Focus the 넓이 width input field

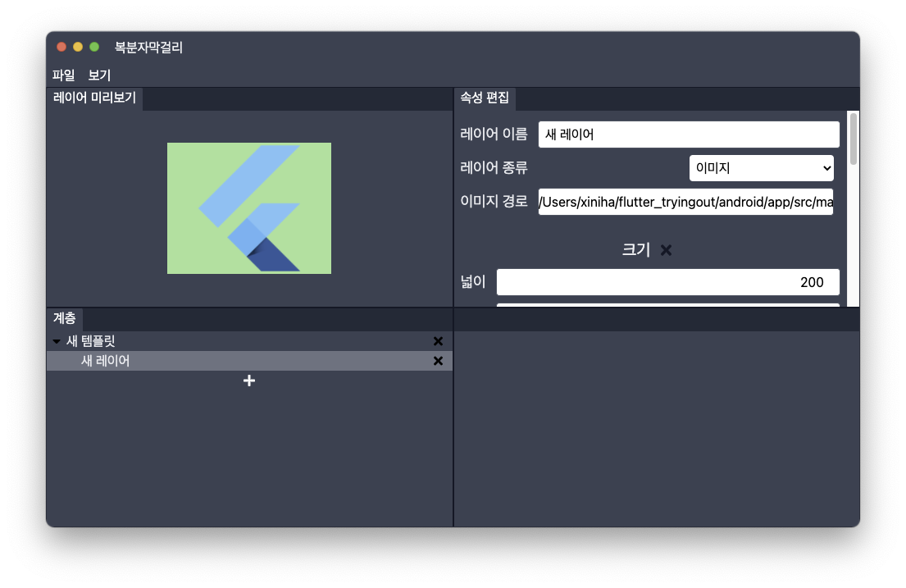[x=667, y=282]
